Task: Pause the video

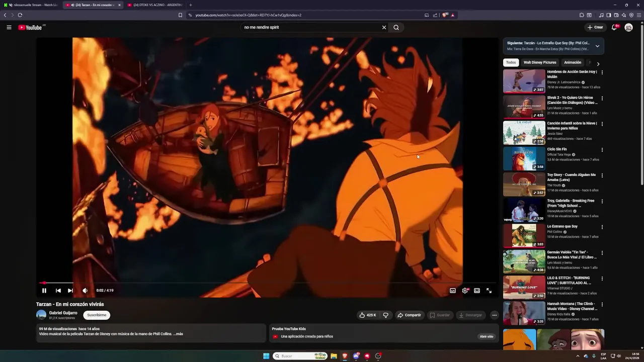Action: coord(44,291)
